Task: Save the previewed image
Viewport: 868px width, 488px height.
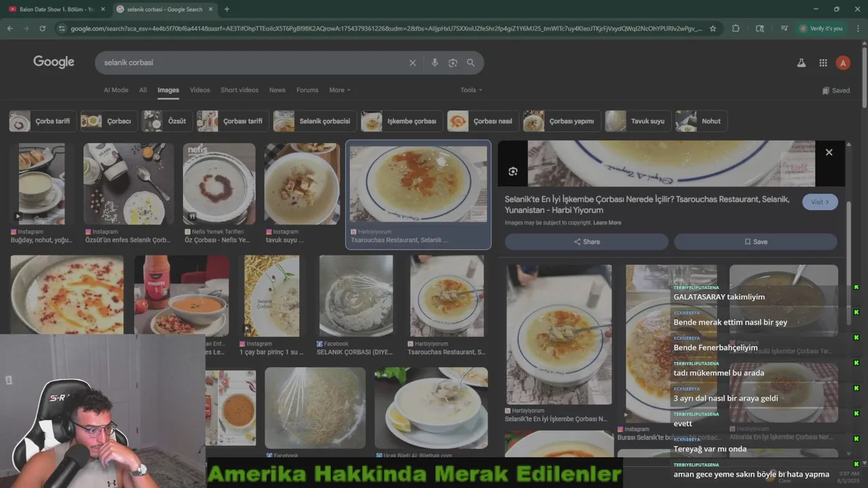Action: [755, 242]
